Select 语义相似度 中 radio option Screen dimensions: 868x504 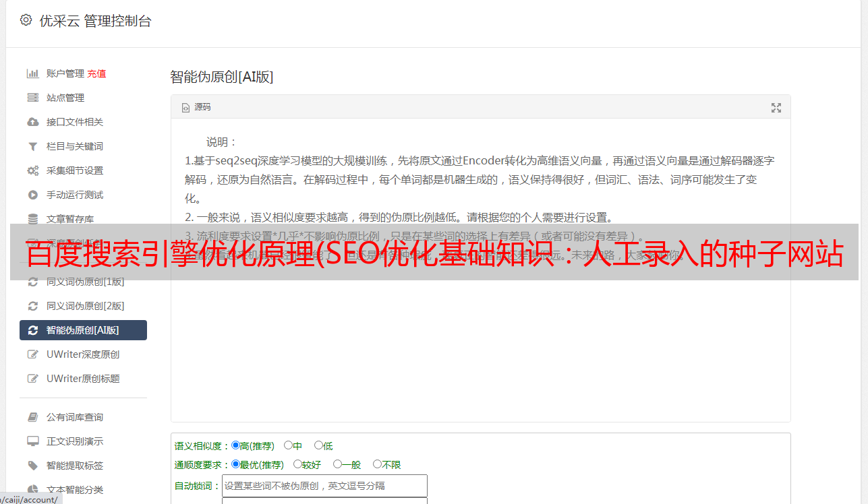(x=288, y=445)
